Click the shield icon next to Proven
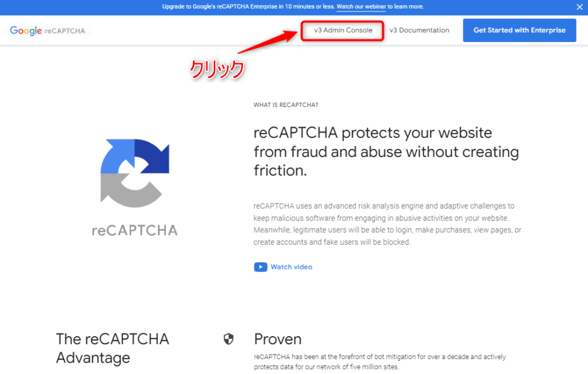The image size is (588, 374). click(229, 339)
